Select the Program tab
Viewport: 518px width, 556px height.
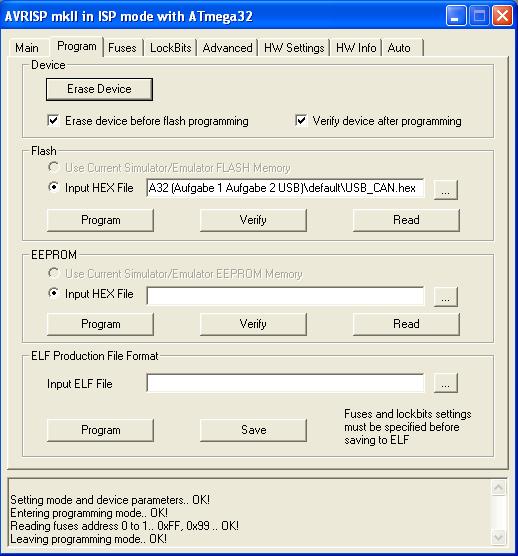point(77,46)
